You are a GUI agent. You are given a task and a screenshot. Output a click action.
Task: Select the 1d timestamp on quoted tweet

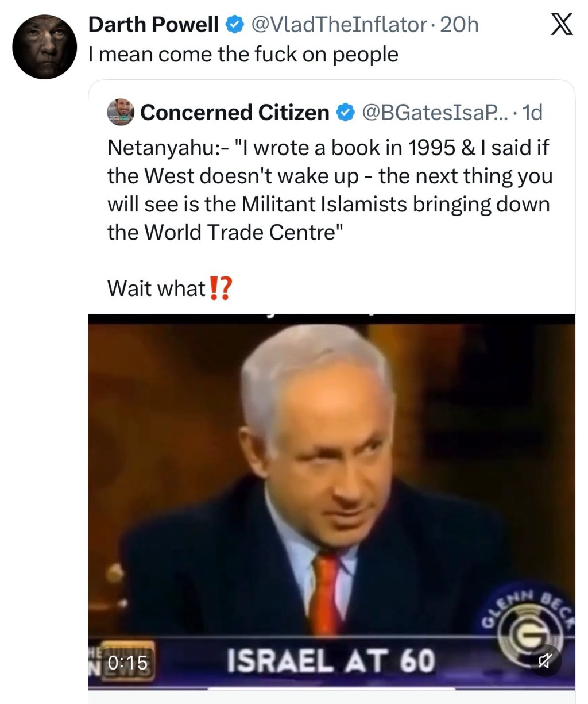[531, 113]
